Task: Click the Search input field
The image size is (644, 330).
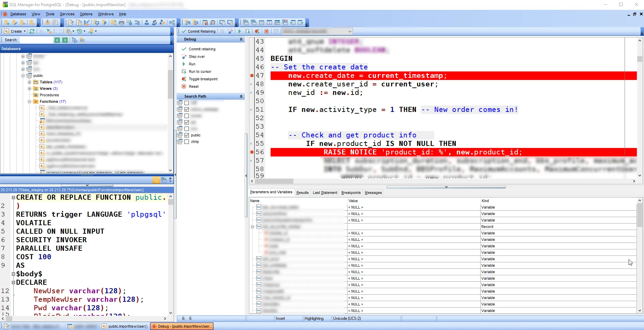Action: point(36,40)
